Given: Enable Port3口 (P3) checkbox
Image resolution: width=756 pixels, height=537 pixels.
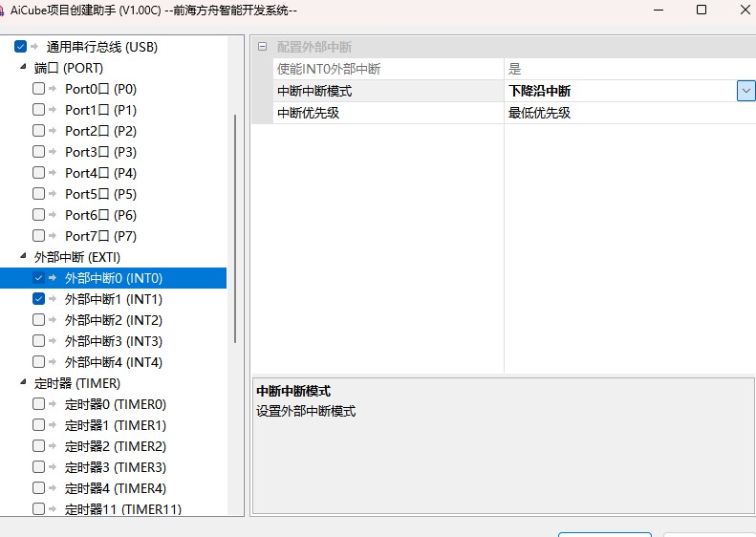Looking at the screenshot, I should (38, 152).
